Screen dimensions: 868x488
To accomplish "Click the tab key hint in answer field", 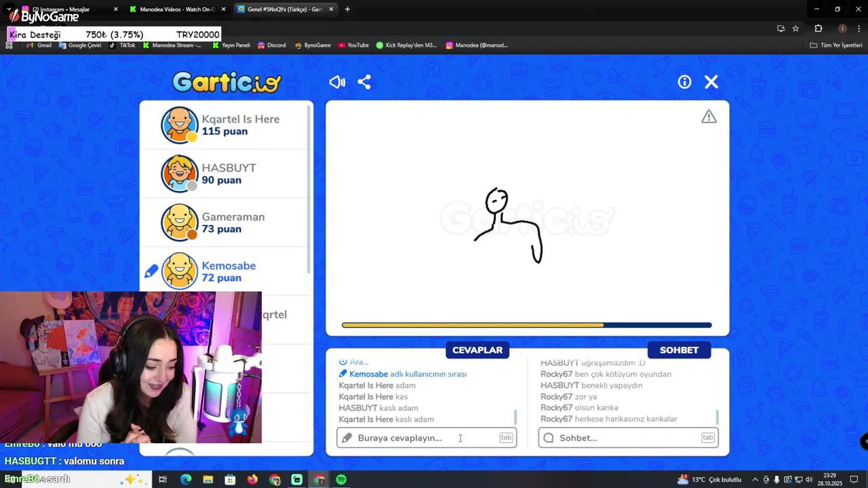I will [x=506, y=438].
